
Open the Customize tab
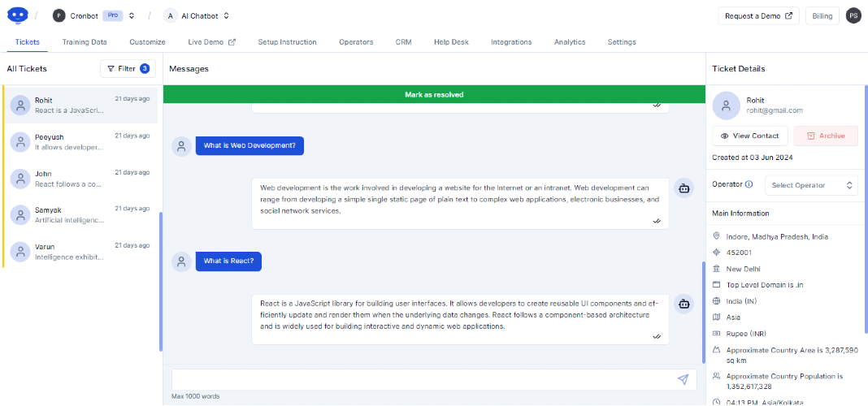147,42
